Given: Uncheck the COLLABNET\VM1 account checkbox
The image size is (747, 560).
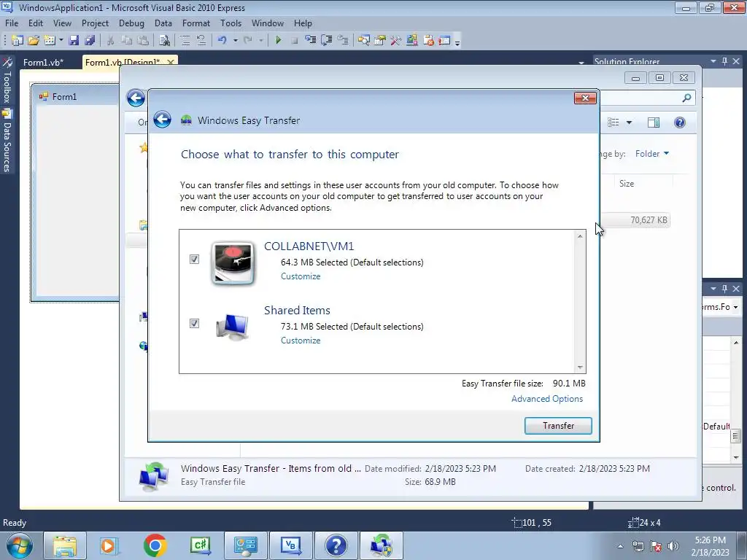Looking at the screenshot, I should click(x=194, y=259).
